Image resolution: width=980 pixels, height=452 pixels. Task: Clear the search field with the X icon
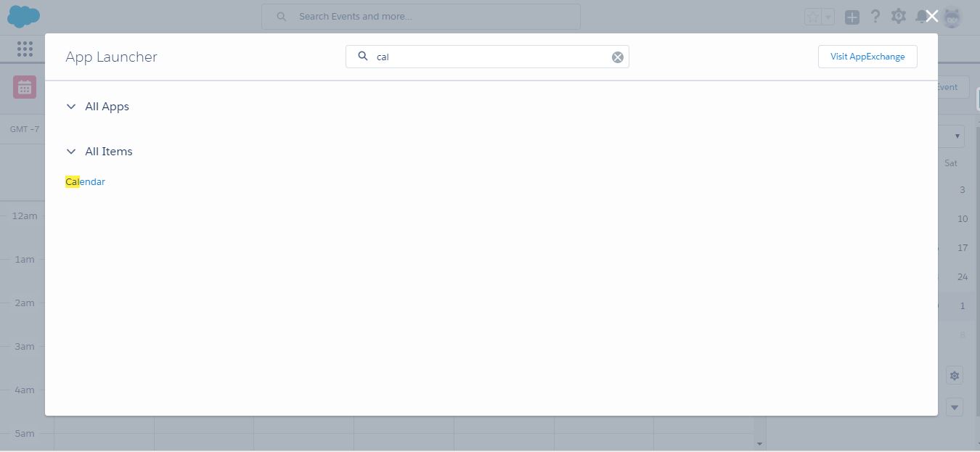pos(618,57)
